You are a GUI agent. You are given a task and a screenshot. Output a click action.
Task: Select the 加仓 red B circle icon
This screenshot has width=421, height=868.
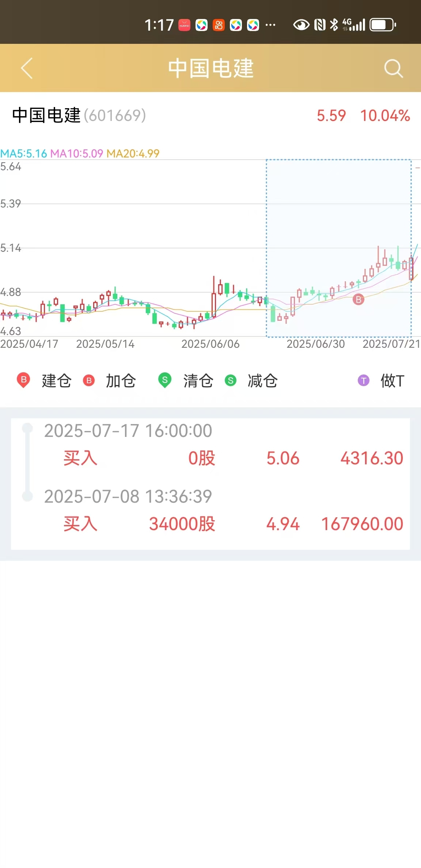[89, 380]
